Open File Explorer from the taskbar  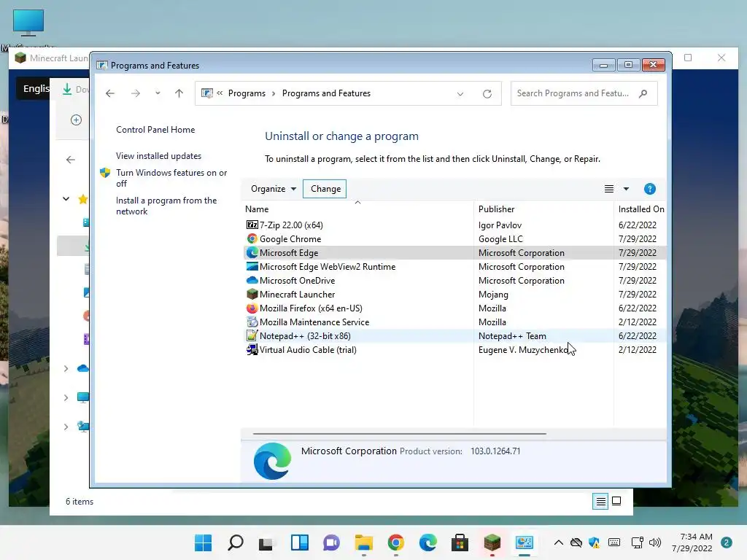tap(364, 542)
